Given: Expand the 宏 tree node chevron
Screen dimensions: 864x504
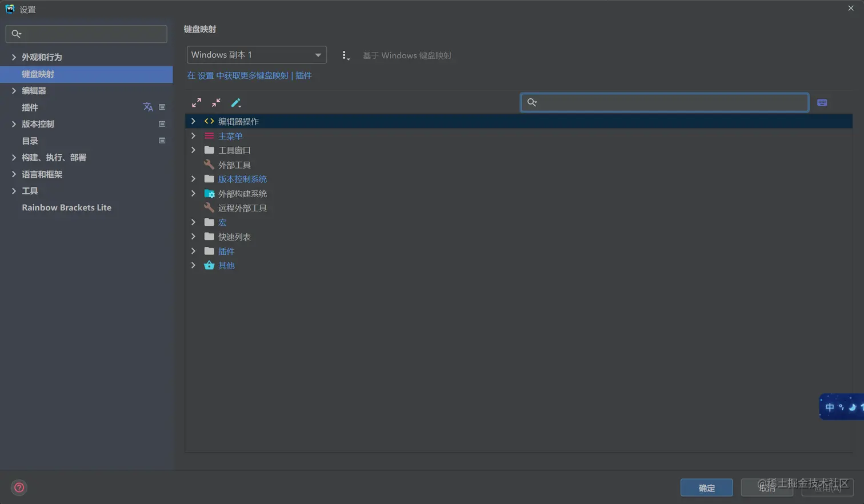Looking at the screenshot, I should pyautogui.click(x=193, y=222).
